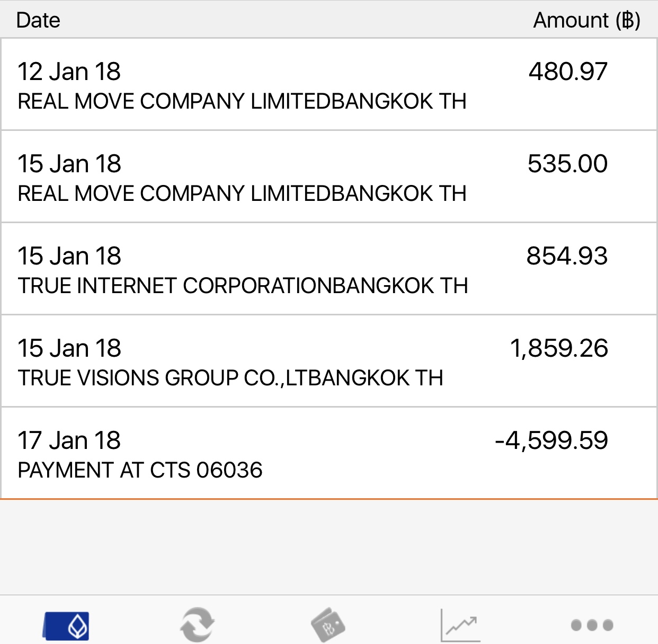Screen dimensions: 658x644
Task: Tap the 535.00 amount value
Action: [567, 164]
